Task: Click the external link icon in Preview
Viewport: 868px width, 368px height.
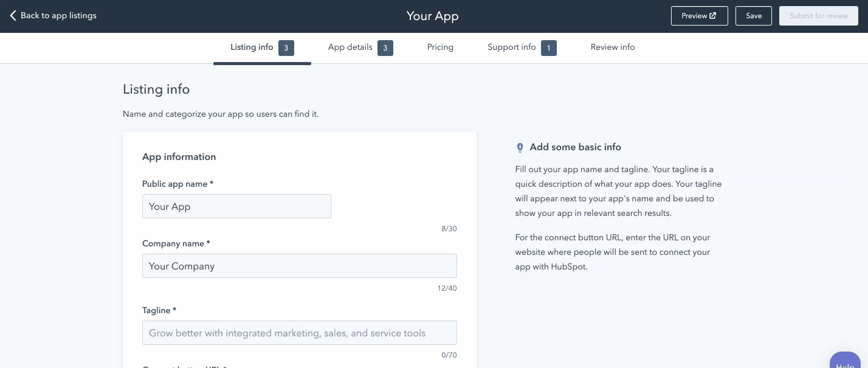Action: point(713,16)
